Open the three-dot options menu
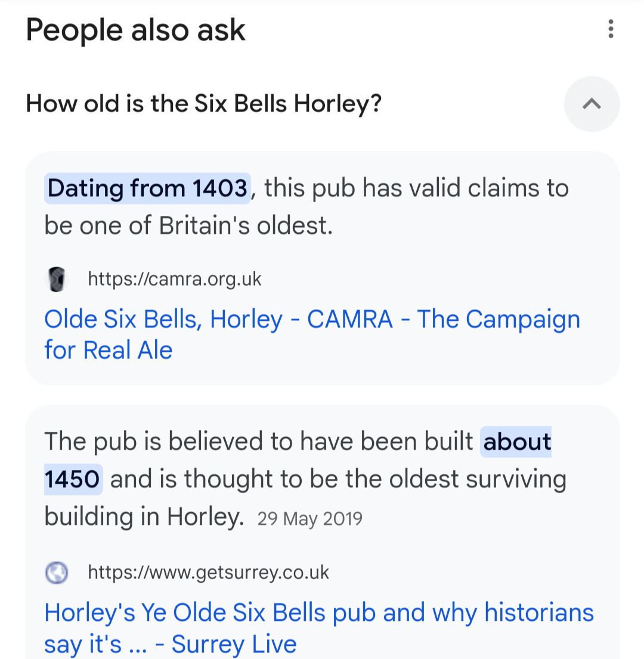Screen dimensions: 644x659 tap(611, 29)
